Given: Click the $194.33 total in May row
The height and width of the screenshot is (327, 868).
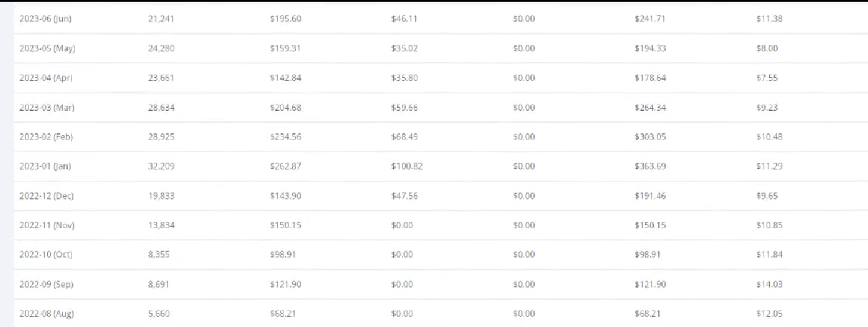Looking at the screenshot, I should (x=650, y=48).
